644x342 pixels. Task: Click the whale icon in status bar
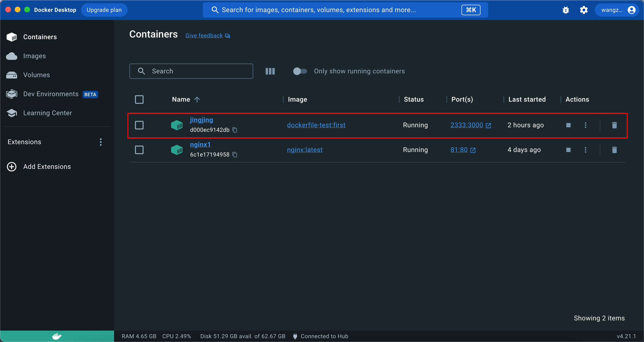pos(57,336)
